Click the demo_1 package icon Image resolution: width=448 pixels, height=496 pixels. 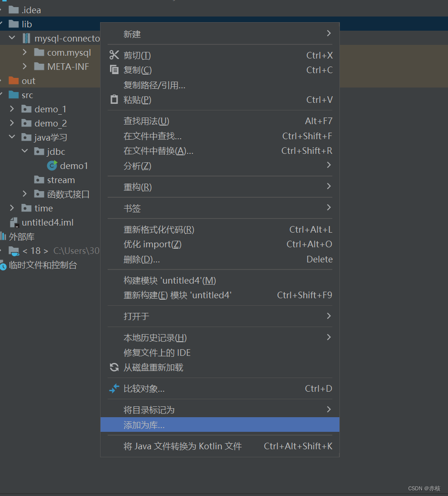pos(26,109)
